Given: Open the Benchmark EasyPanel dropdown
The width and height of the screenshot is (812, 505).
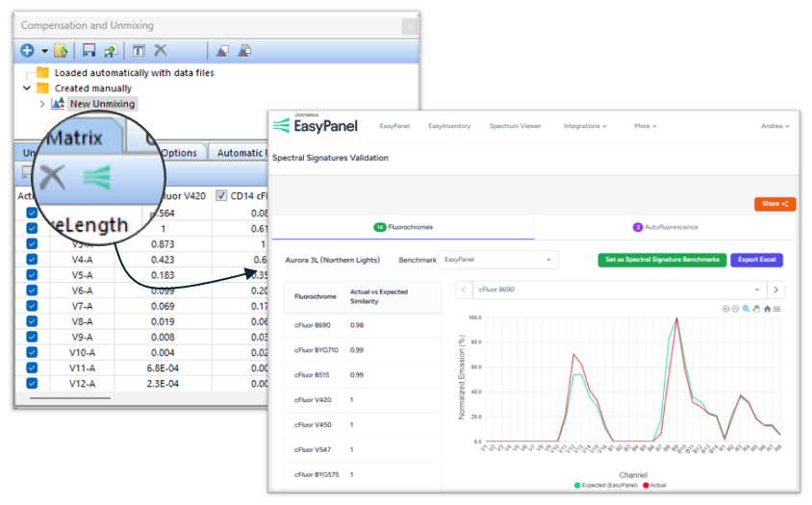Looking at the screenshot, I should point(497,260).
